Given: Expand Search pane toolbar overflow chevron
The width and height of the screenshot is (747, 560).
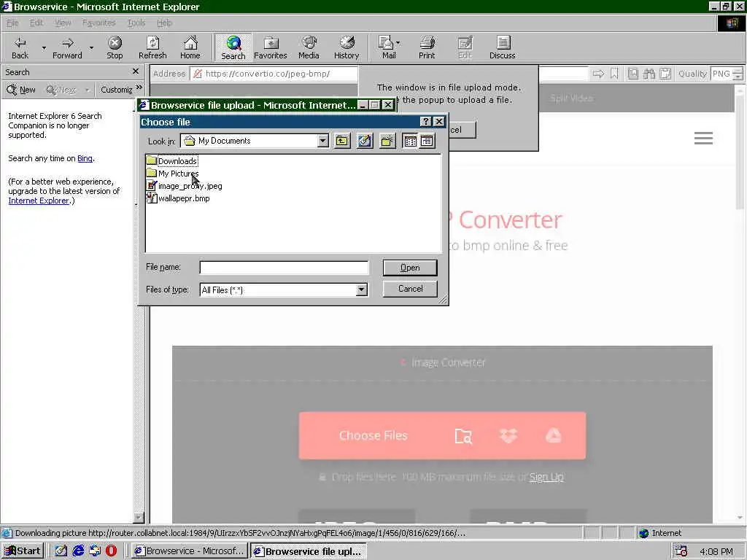Looking at the screenshot, I should pos(139,87).
